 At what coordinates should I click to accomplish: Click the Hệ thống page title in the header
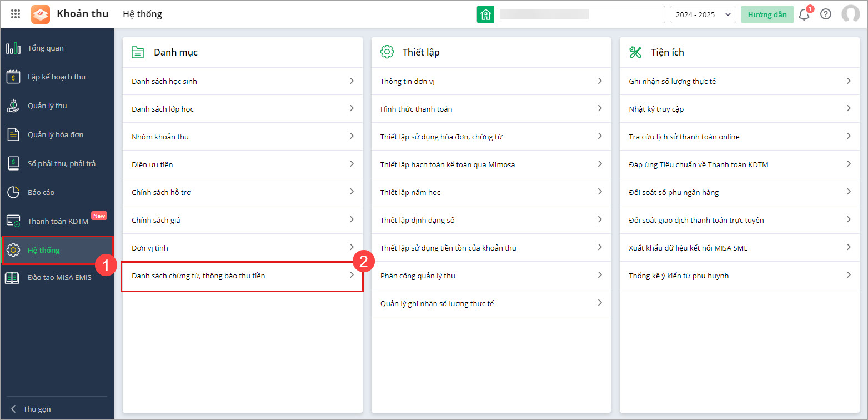coord(142,14)
